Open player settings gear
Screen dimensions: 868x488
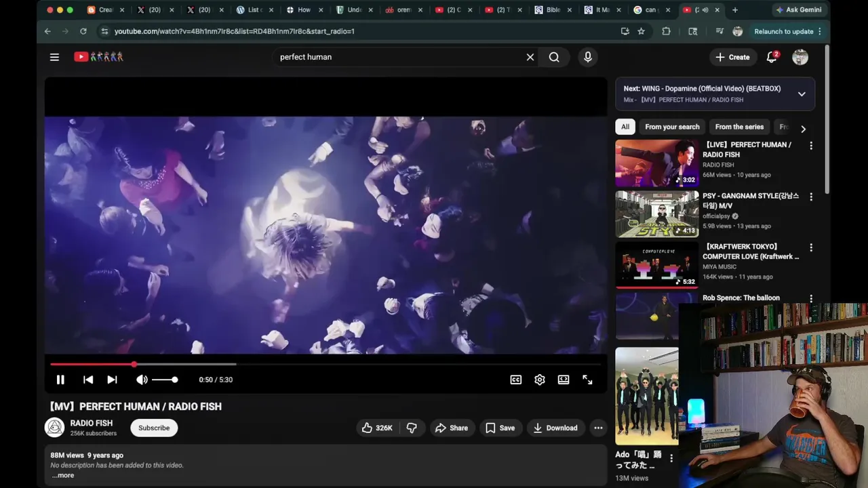[x=540, y=380]
